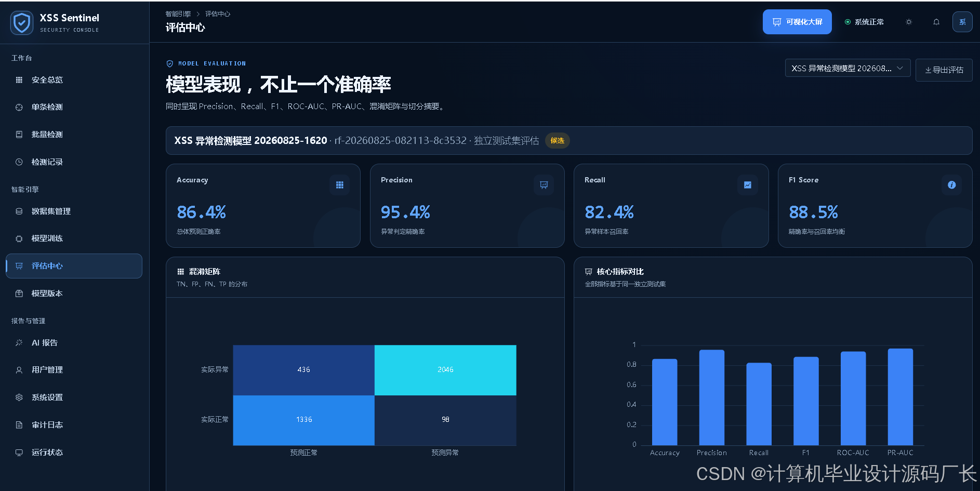
Task: Click the 88.5% F1 score value
Action: pyautogui.click(x=813, y=212)
